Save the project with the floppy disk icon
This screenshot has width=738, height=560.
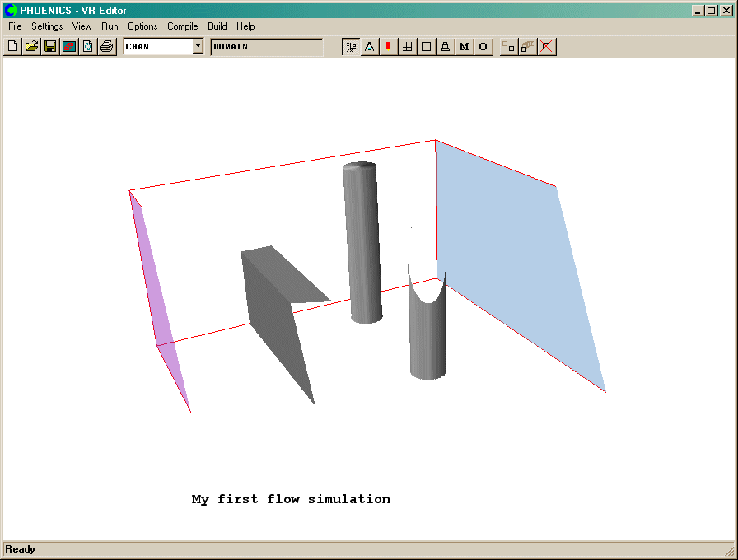coord(50,47)
